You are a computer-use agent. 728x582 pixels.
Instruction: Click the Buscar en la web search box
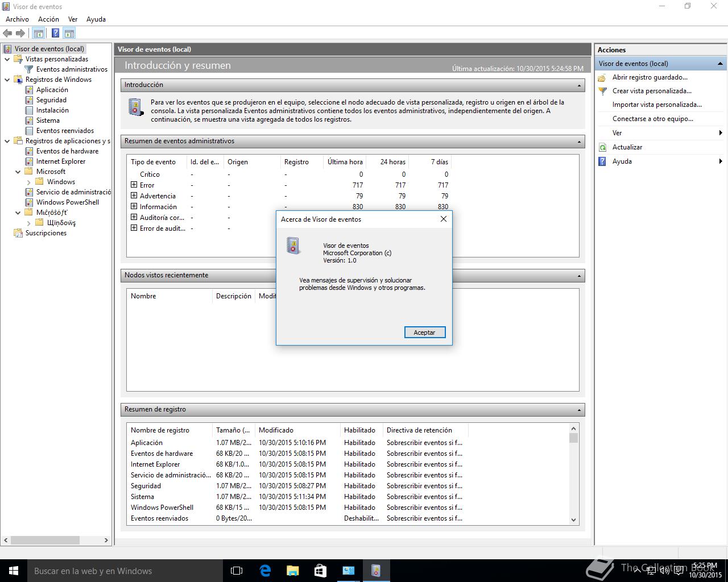pyautogui.click(x=125, y=571)
